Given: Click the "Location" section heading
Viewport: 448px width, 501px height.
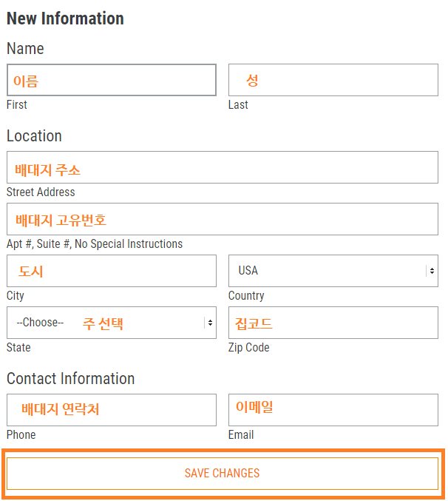Looking at the screenshot, I should tap(34, 136).
